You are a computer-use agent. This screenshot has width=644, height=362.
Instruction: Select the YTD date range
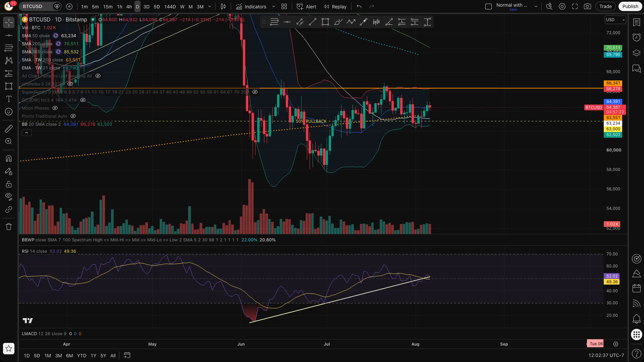coord(82,356)
